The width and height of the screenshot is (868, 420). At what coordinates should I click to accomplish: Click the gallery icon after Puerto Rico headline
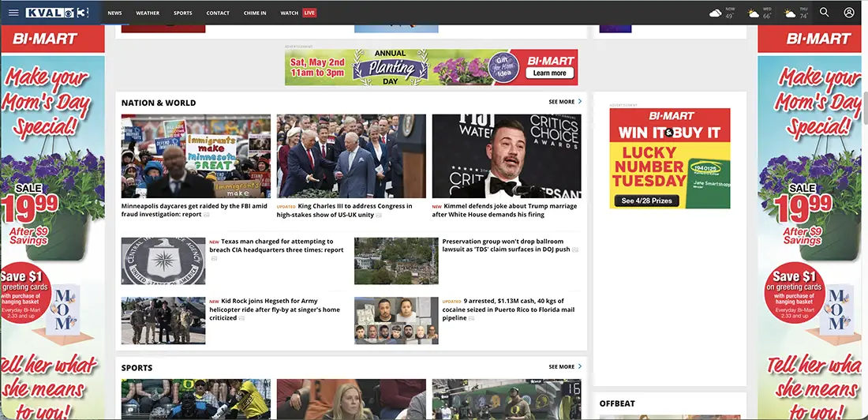click(471, 318)
